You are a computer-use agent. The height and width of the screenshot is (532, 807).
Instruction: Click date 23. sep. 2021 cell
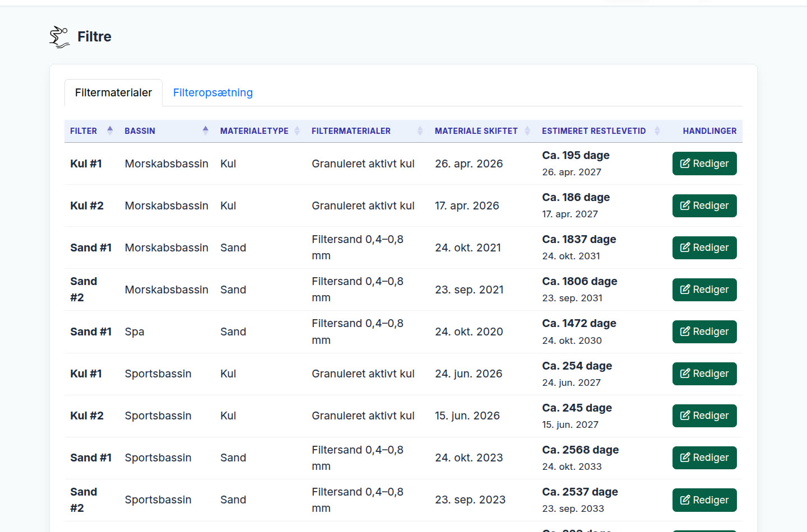[469, 290]
